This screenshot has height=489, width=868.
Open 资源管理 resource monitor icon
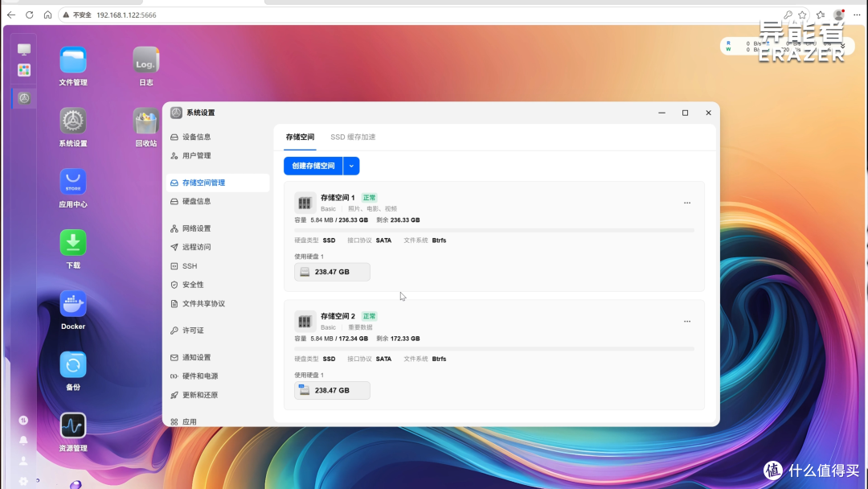73,426
